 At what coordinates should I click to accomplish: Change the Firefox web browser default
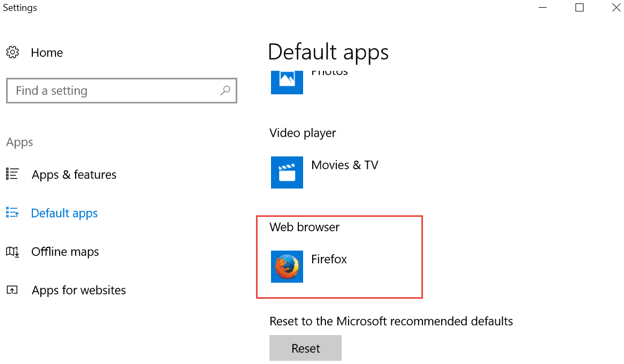[x=329, y=259]
